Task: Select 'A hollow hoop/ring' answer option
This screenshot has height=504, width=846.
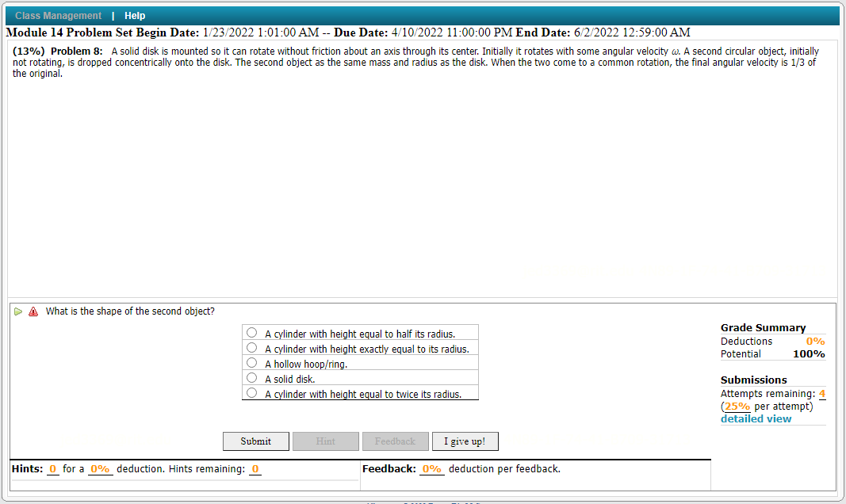Action: (251, 363)
